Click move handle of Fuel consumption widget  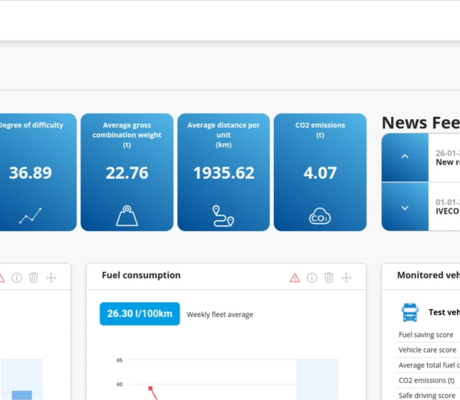coord(346,278)
